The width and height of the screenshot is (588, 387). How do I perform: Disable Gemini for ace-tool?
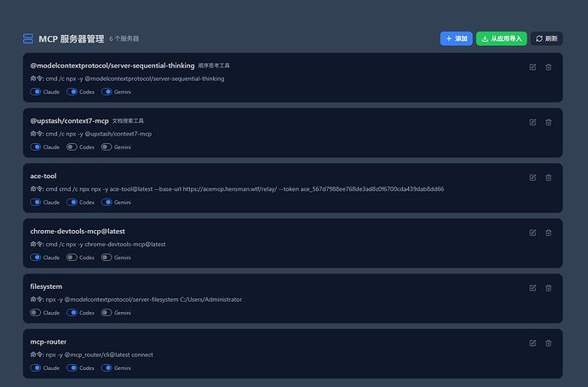[107, 202]
